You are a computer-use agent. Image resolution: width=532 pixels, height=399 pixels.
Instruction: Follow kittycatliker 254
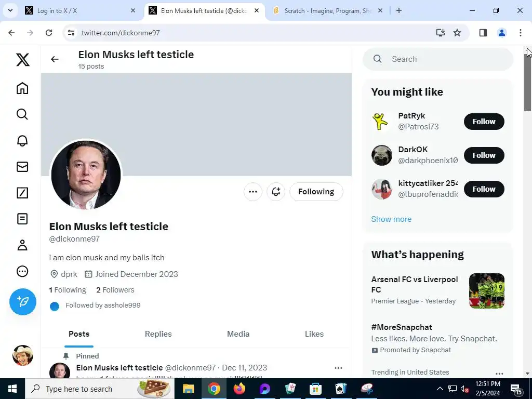(x=484, y=189)
